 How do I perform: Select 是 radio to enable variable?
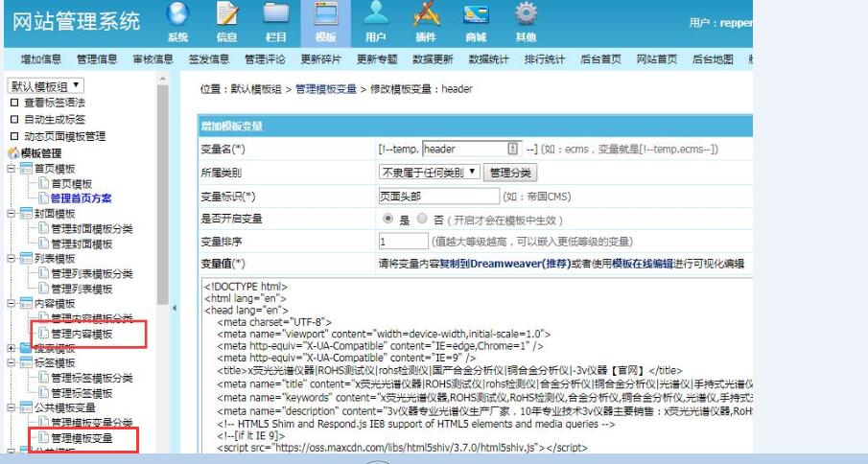[387, 219]
